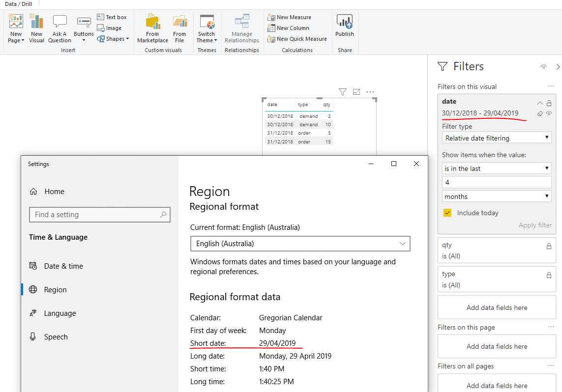Click the 31/12/2018 order row with qty 15
562x392 pixels.
[x=299, y=141]
